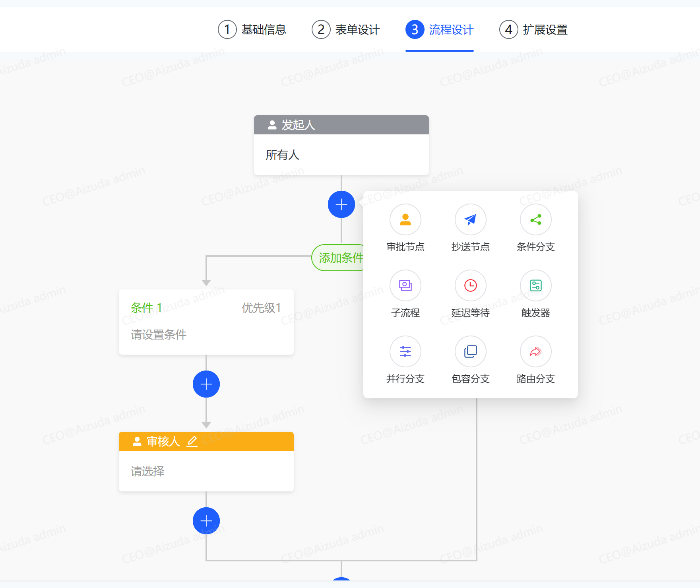Click the 触发器 label text
This screenshot has height=588, width=700.
coord(535,313)
